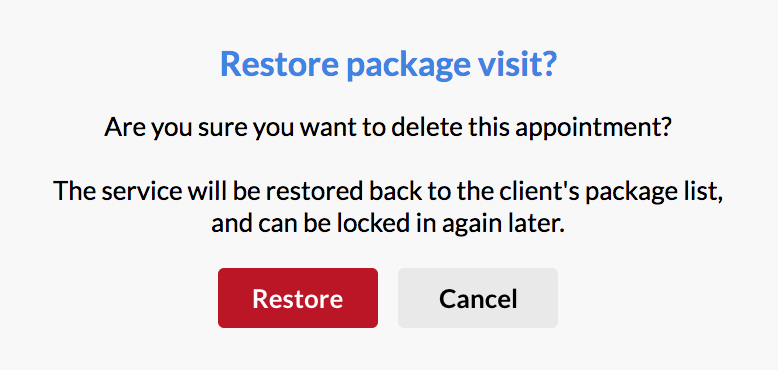This screenshot has height=370, width=778.
Task: Click the white 'Restore' label on the red button
Action: [298, 299]
